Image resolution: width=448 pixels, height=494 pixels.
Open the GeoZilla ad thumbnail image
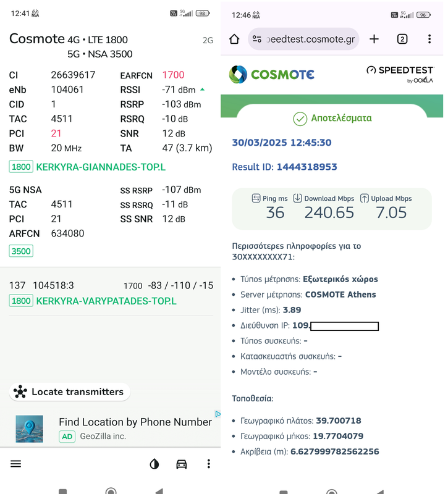pyautogui.click(x=29, y=429)
